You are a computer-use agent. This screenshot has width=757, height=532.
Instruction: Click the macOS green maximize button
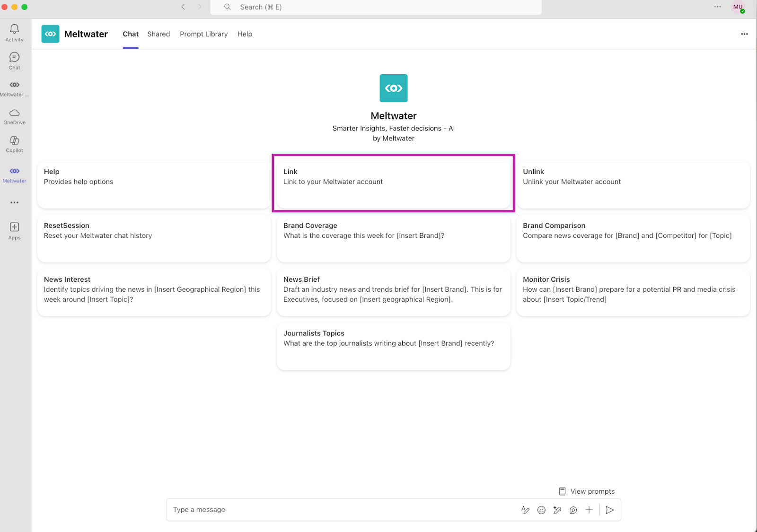(x=25, y=7)
